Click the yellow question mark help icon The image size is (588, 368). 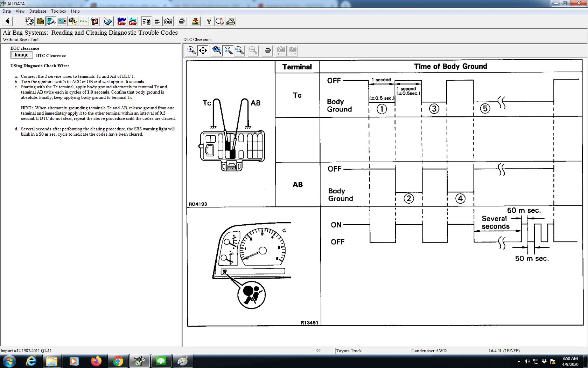click(209, 21)
